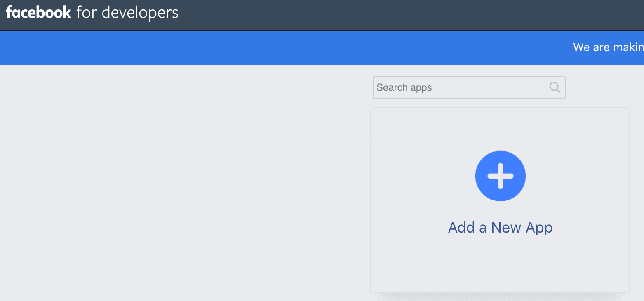The height and width of the screenshot is (301, 644).
Task: Open app creation via the circular plus button
Action: click(x=500, y=176)
